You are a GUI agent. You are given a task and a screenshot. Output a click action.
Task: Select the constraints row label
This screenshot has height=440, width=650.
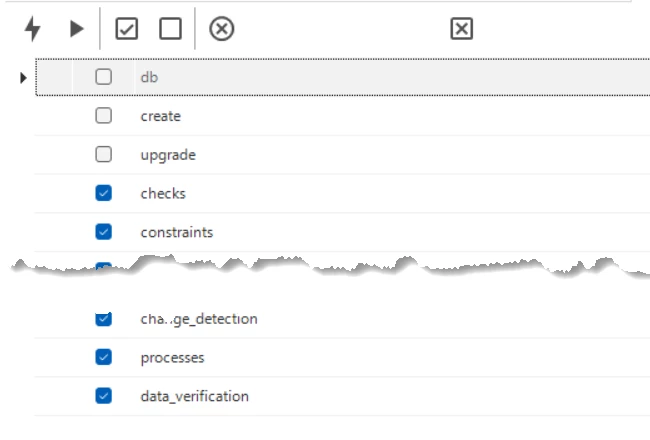[x=177, y=232]
